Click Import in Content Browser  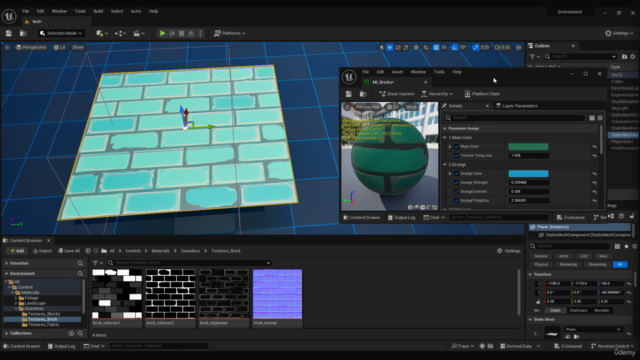42,251
